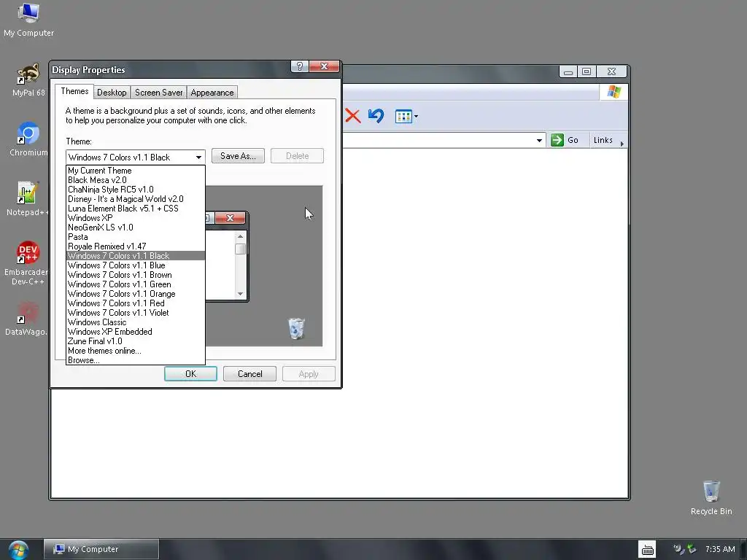Select Windows 7 Colors v1.1 Red
Screen dimensions: 747x560
click(x=135, y=303)
